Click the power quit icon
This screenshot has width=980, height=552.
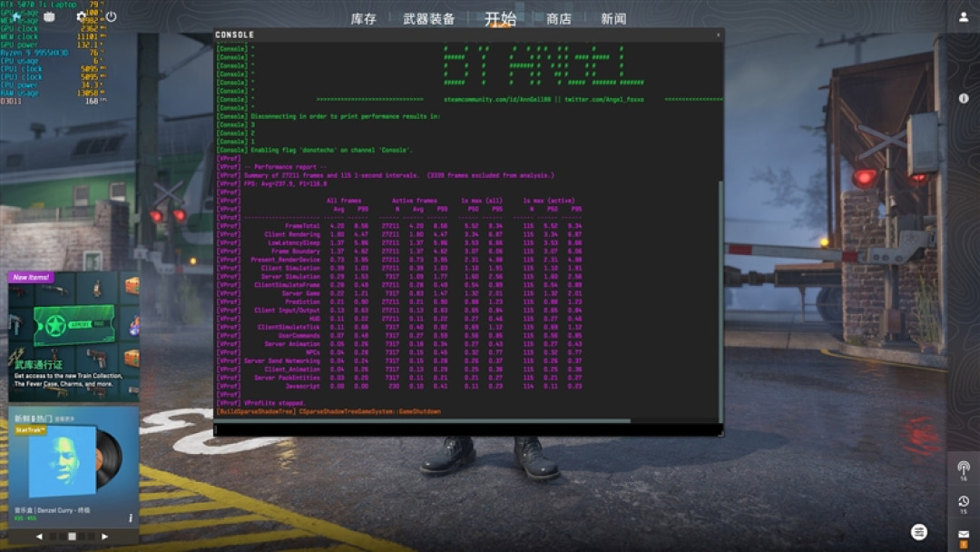coord(111,17)
